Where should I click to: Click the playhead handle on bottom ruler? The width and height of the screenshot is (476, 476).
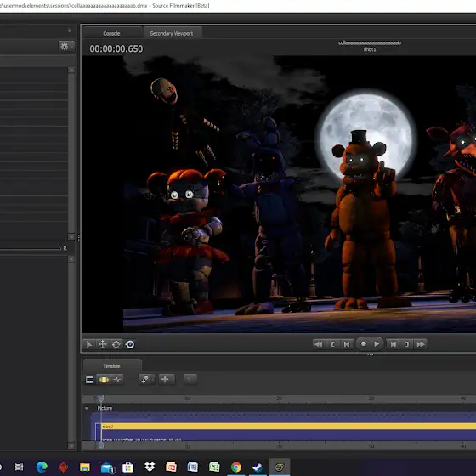101,445
